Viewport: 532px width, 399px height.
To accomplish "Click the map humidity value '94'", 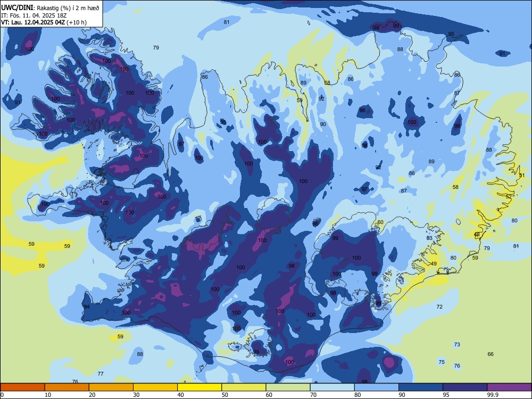I will tap(87, 307).
